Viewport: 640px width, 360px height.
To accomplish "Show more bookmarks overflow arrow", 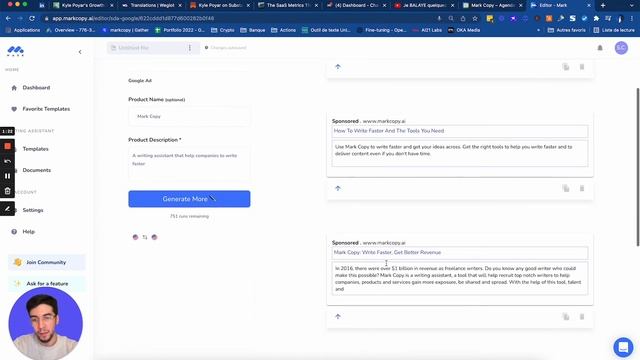I will pos(538,30).
